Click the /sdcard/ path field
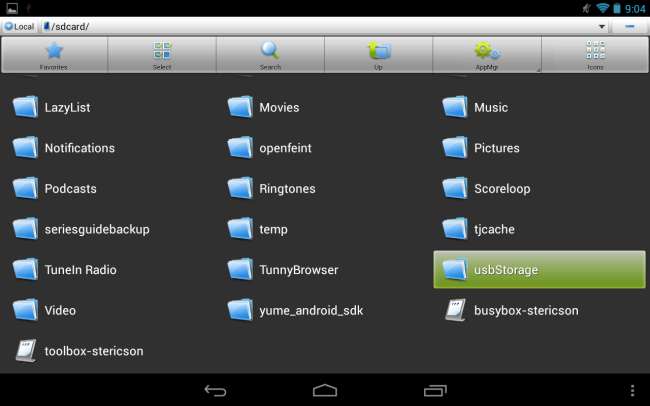Viewport: 650px width, 406px height. pos(325,27)
